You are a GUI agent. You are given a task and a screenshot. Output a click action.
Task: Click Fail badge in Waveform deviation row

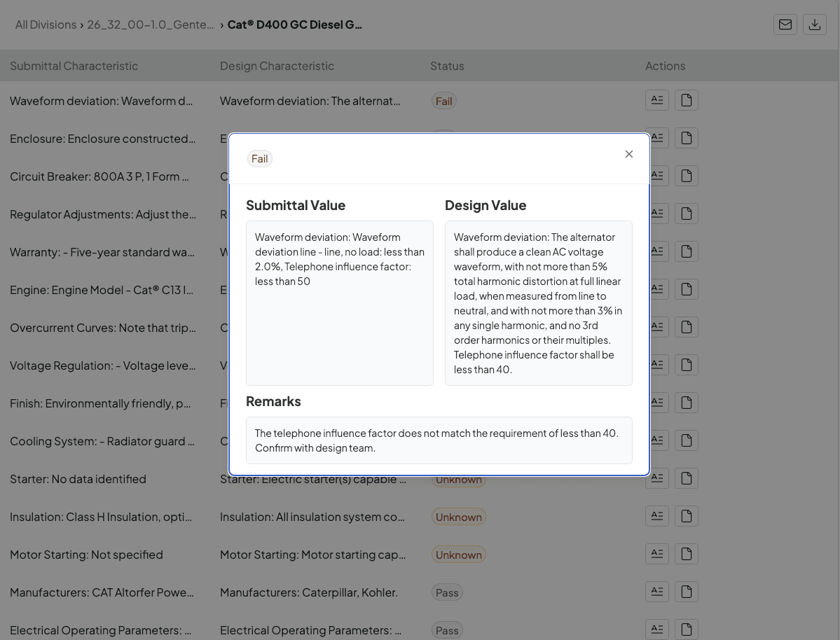coord(443,102)
